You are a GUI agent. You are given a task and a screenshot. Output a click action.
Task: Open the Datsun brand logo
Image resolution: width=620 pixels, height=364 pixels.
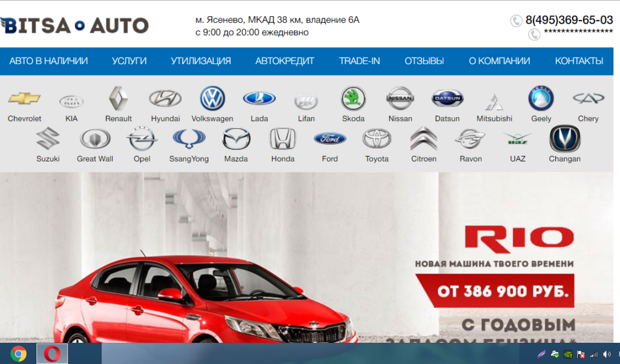447,99
